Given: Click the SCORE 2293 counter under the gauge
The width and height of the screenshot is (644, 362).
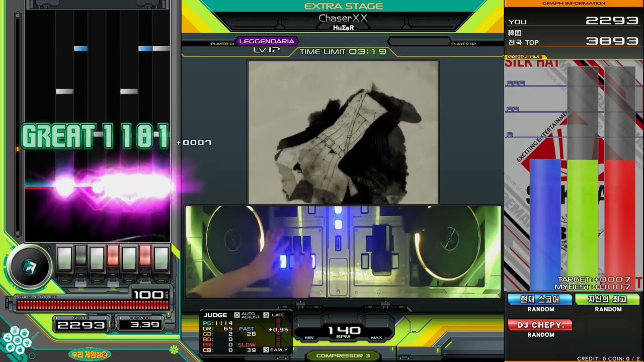Looking at the screenshot, I should click(x=81, y=325).
